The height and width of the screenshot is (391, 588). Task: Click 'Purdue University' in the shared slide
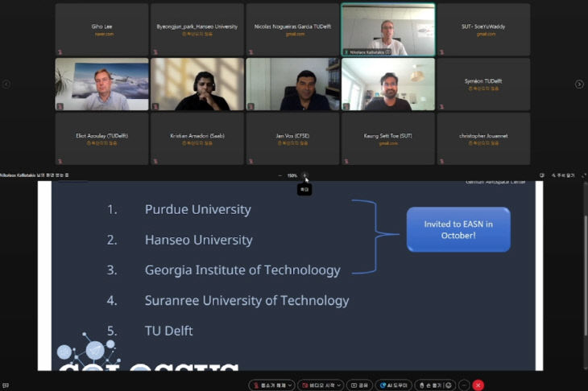(x=198, y=209)
